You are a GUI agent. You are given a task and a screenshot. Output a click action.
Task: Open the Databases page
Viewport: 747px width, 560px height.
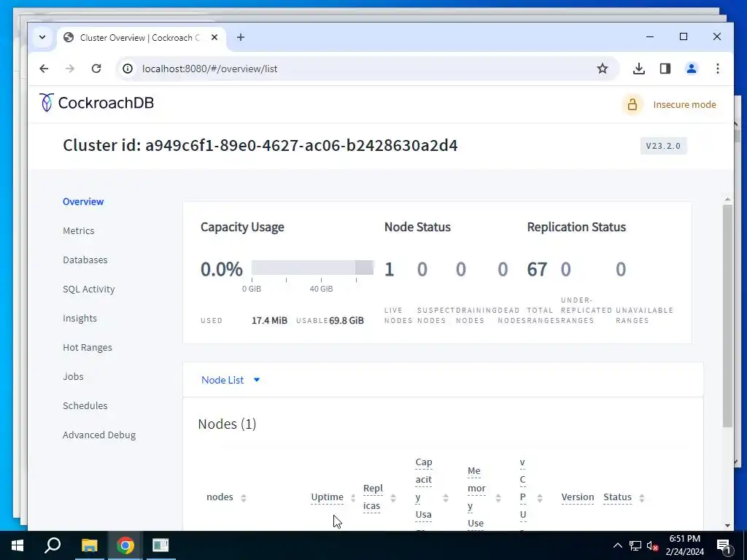pos(85,260)
